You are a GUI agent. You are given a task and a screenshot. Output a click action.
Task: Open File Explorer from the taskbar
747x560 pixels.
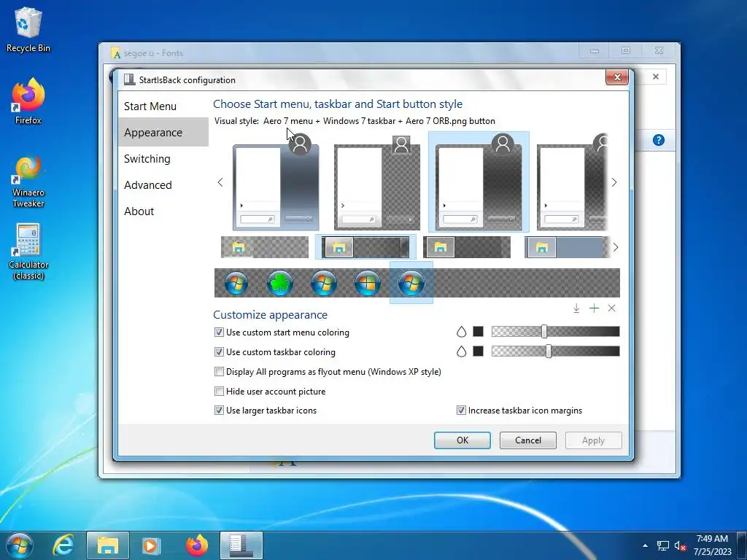tap(108, 545)
